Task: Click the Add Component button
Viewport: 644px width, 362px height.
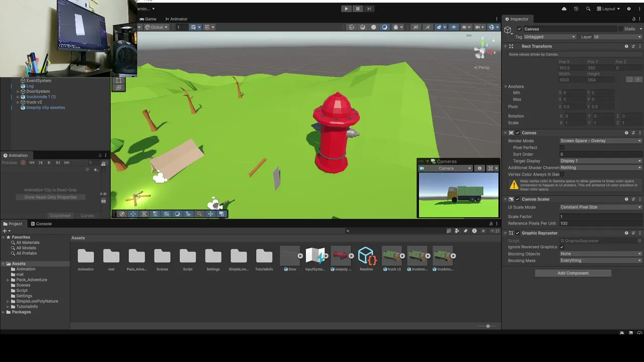Action: click(x=573, y=273)
